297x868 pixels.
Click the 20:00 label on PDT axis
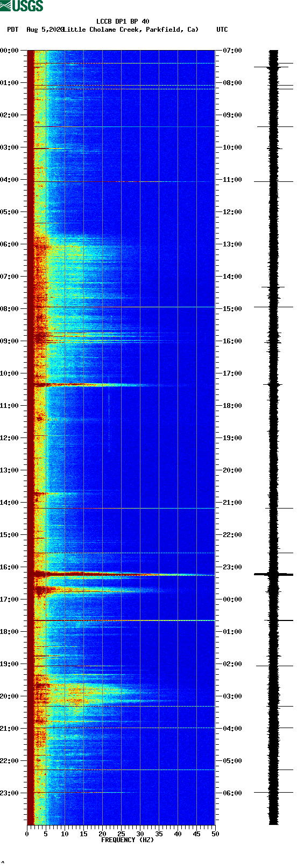click(x=10, y=696)
